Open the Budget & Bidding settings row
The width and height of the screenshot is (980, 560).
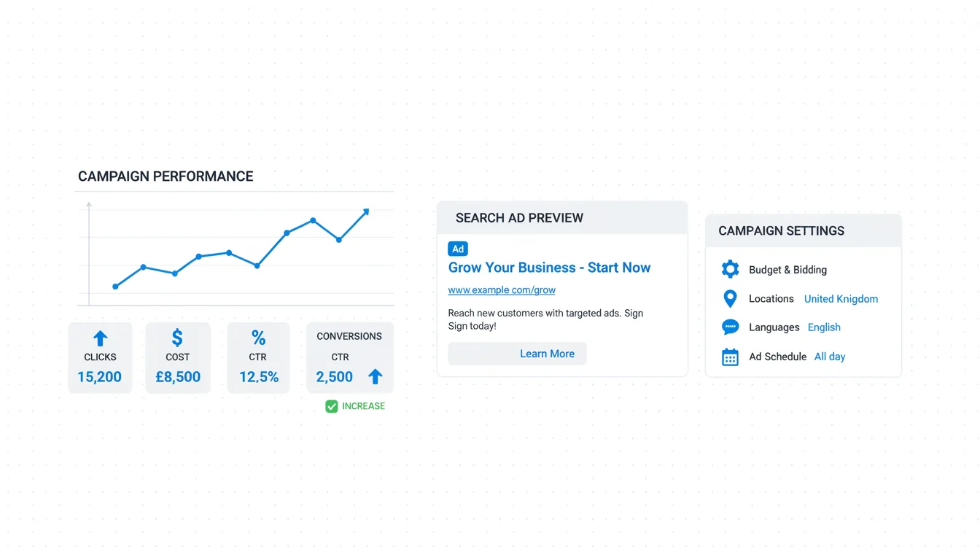(787, 270)
